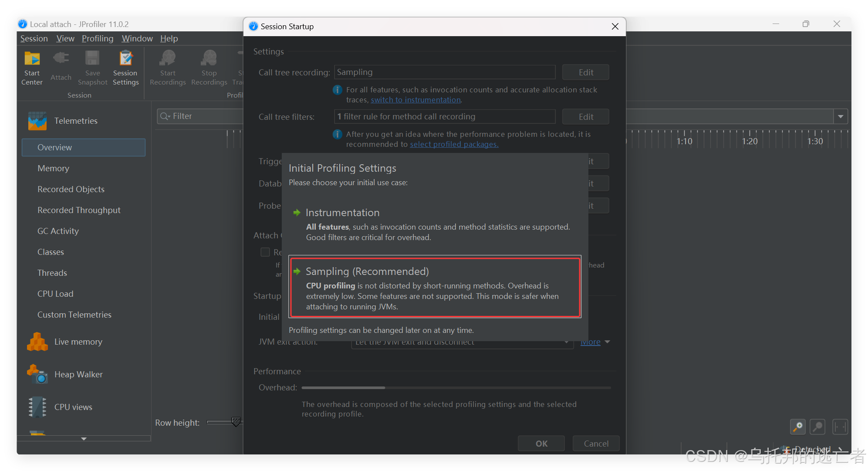Image resolution: width=868 pixels, height=471 pixels.
Task: Expand the More dropdown arrow
Action: (608, 342)
